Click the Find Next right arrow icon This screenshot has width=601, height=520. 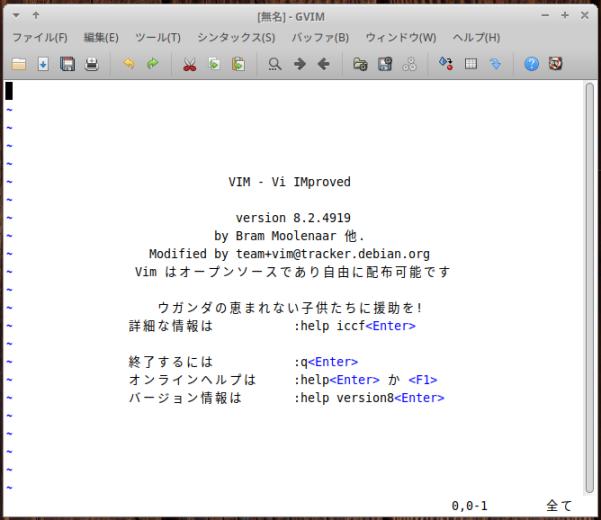pyautogui.click(x=299, y=64)
